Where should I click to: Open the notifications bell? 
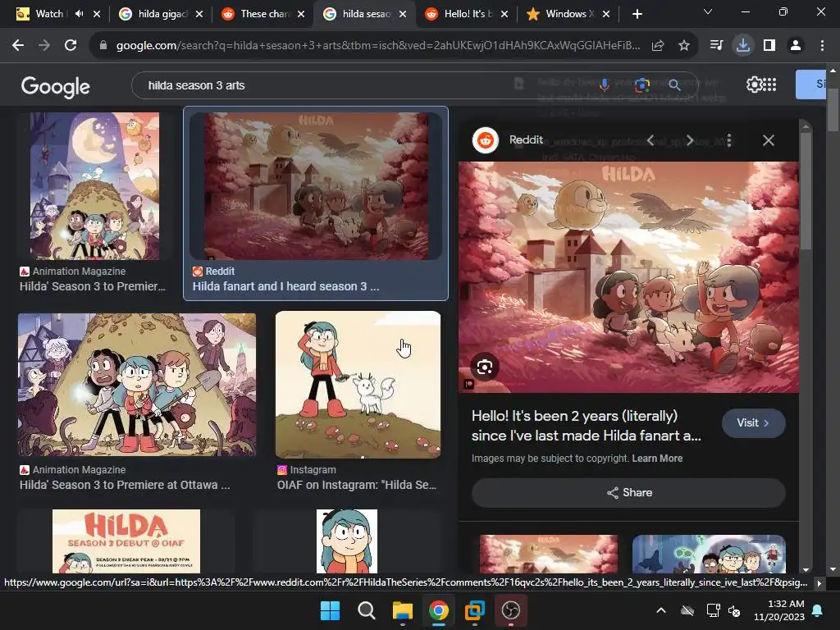[x=818, y=610]
